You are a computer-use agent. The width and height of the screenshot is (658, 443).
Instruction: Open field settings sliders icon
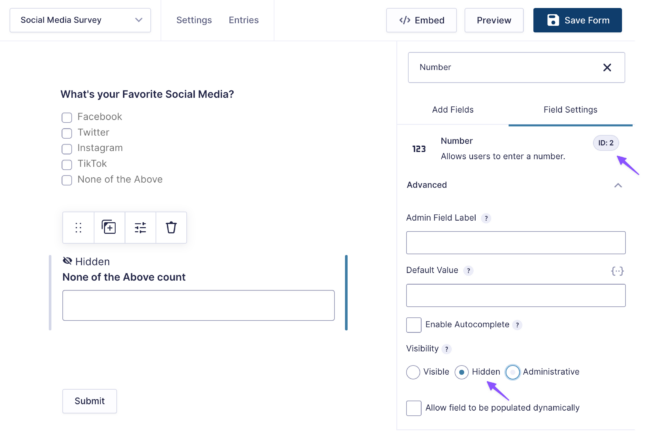140,227
